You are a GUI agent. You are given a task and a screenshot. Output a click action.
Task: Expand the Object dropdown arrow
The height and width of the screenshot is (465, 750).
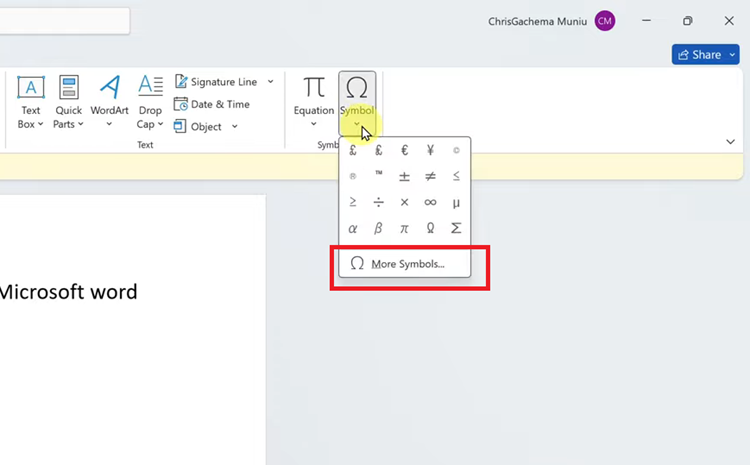tap(235, 127)
